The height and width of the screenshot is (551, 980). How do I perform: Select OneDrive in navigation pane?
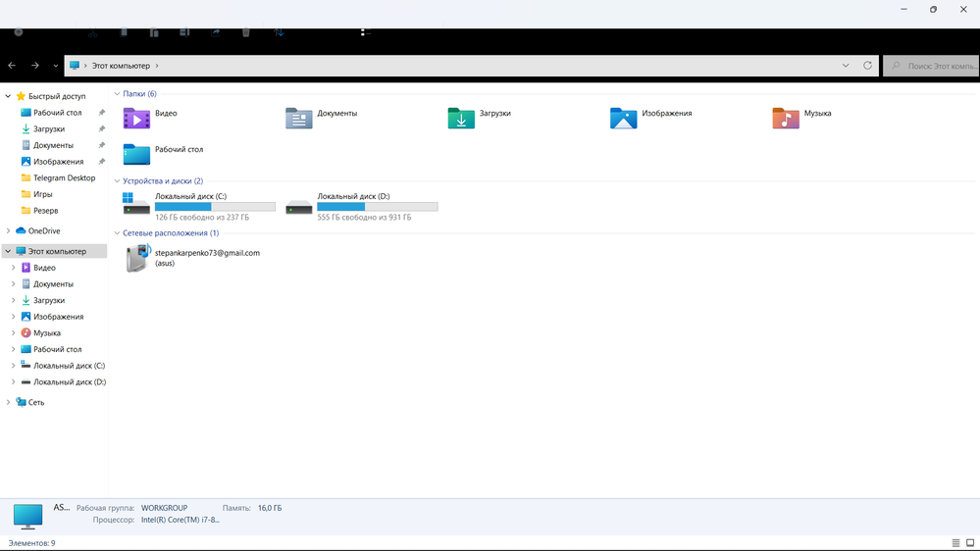44,231
